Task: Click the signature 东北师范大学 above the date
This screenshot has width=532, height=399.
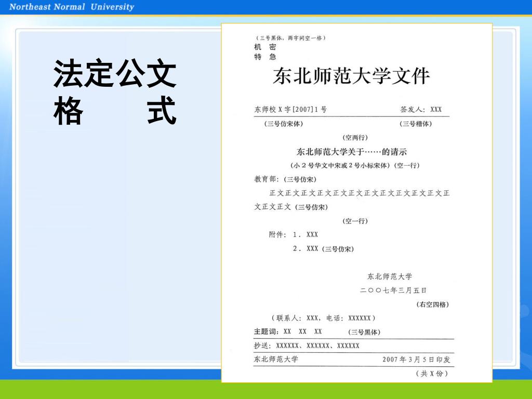Action: pos(390,276)
